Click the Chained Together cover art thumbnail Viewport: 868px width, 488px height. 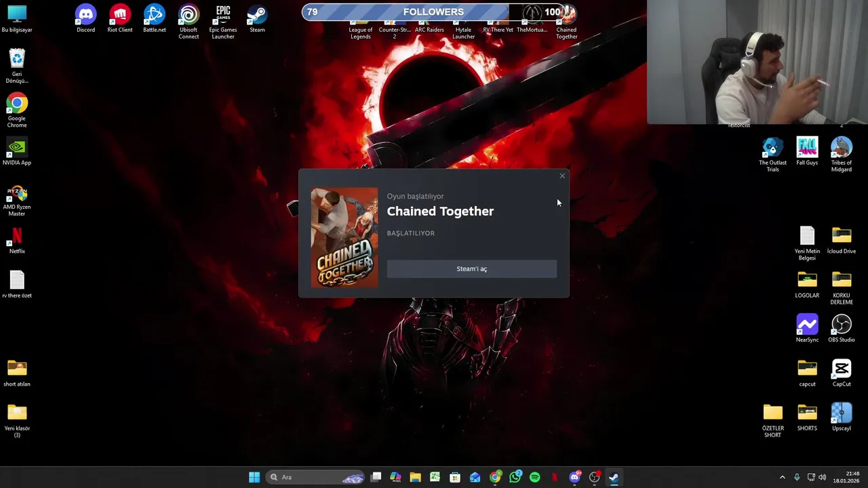[x=344, y=238]
